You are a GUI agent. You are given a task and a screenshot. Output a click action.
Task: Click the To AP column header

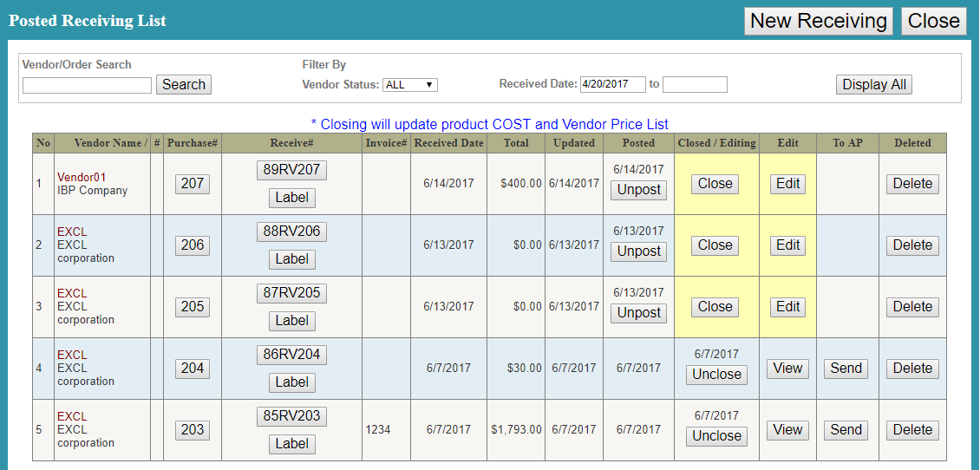(846, 143)
